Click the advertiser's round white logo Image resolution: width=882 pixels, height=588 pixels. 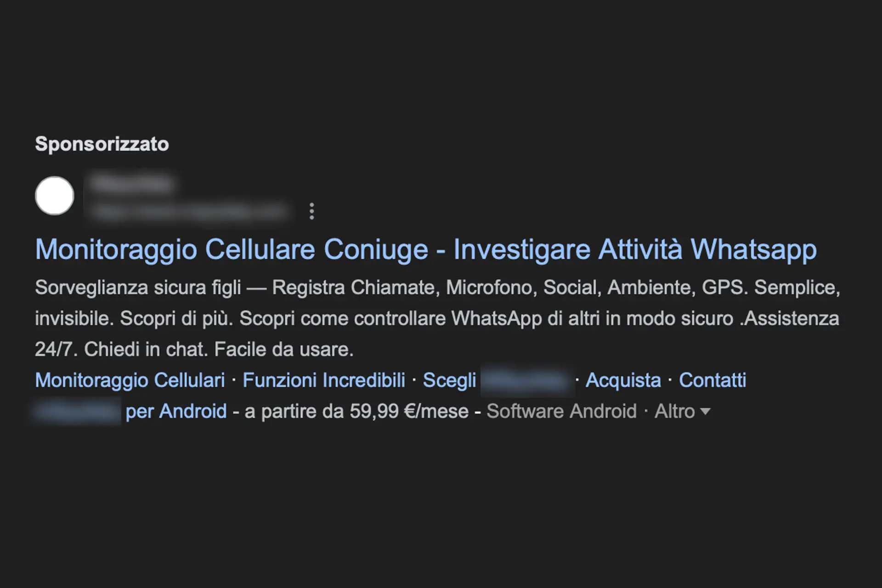point(55,196)
